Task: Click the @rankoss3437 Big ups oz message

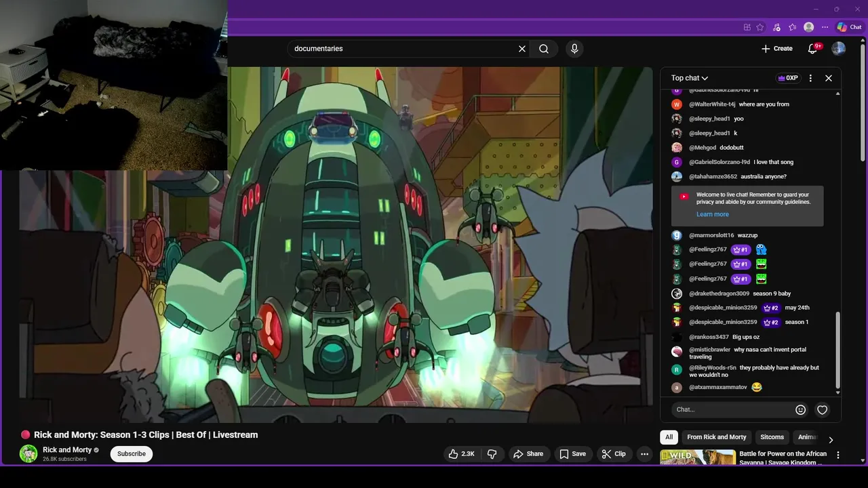Action: click(746, 337)
